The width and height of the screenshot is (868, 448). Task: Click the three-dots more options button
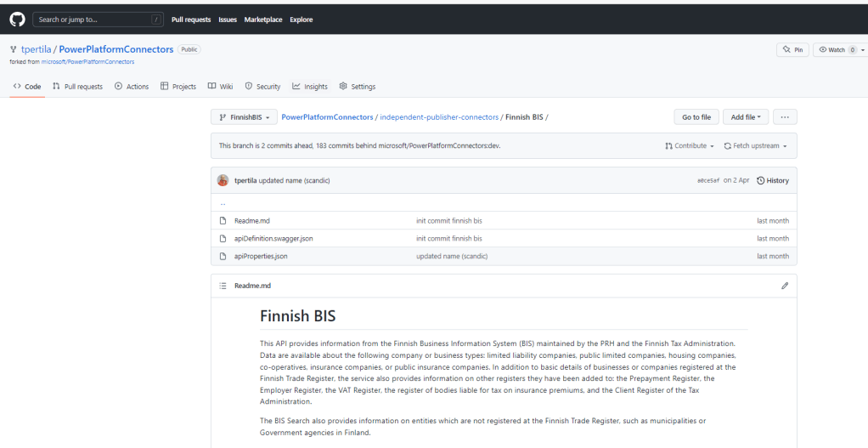coord(785,116)
